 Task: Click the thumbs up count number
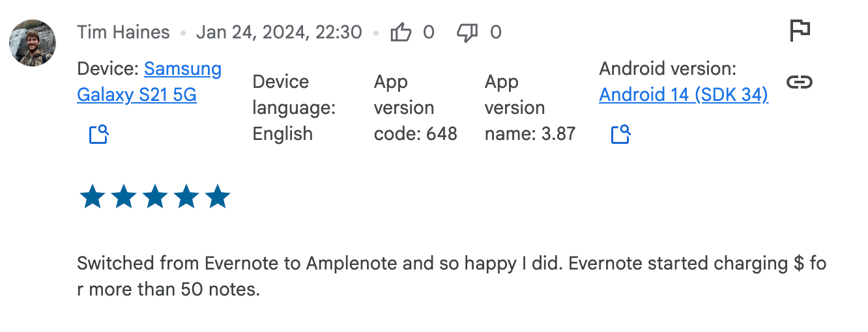[429, 33]
